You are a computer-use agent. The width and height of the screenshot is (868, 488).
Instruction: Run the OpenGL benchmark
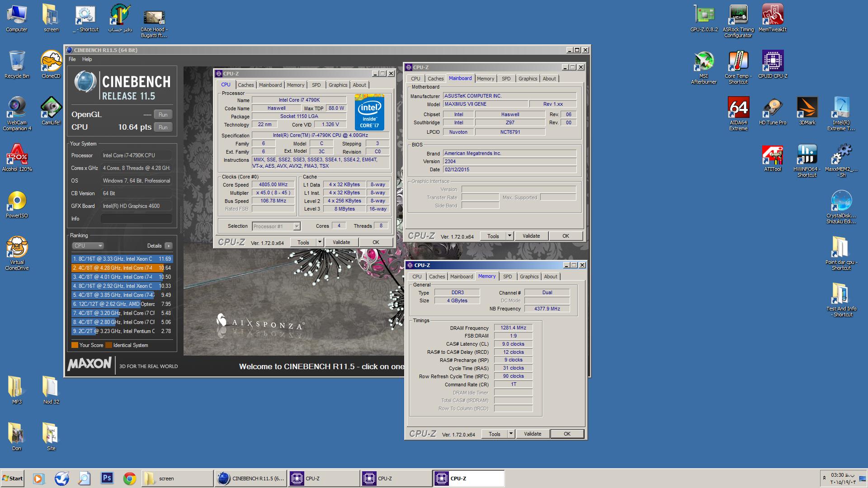click(163, 115)
